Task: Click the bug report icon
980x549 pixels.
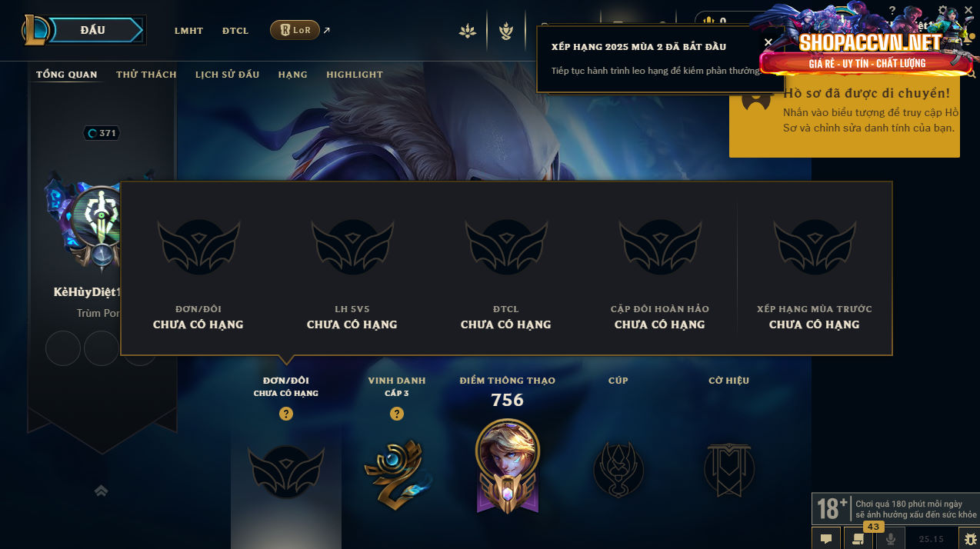Action: 968,539
